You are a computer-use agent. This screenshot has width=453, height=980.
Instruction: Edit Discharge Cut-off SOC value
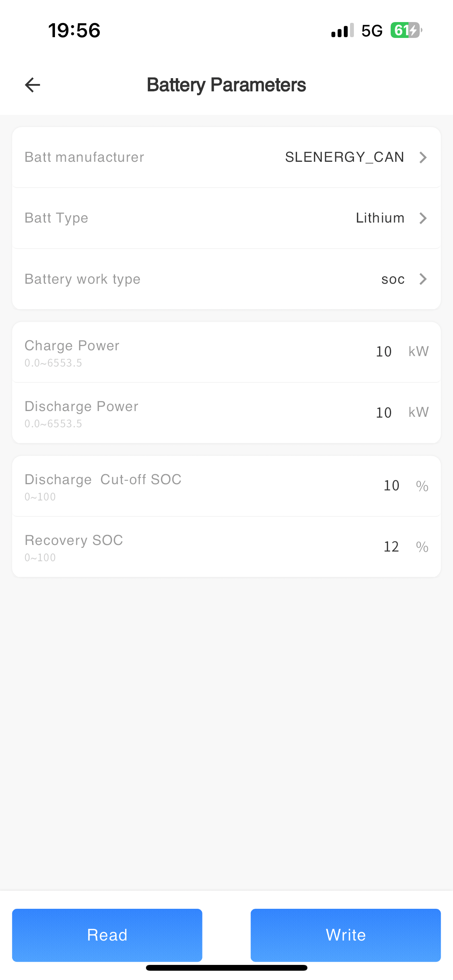point(391,485)
